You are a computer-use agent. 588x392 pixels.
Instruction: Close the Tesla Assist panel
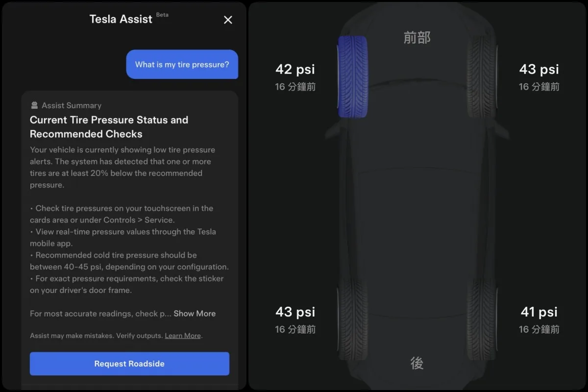click(228, 20)
